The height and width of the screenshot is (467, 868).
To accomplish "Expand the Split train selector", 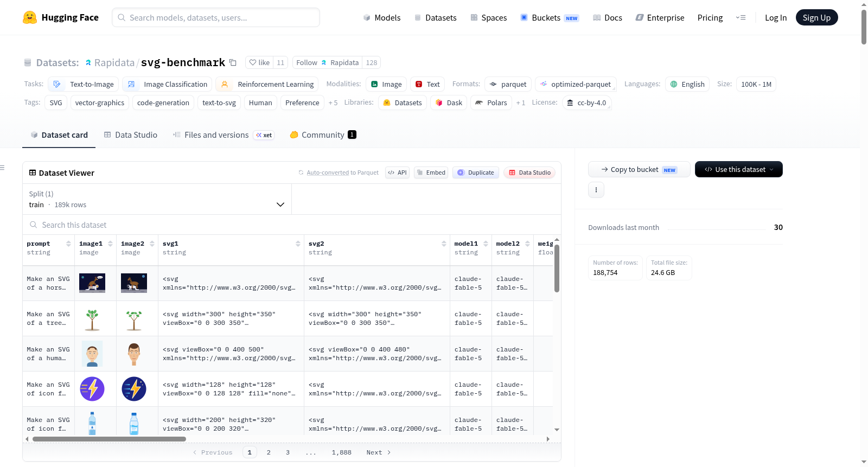I will point(157,199).
